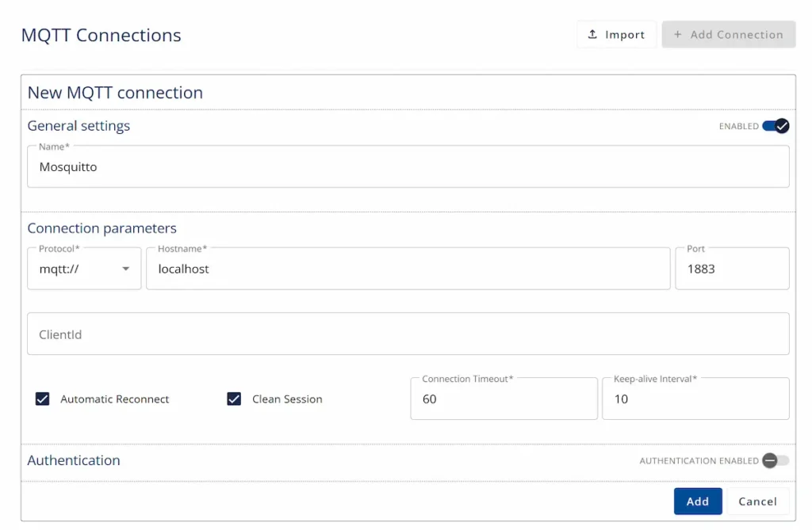This screenshot has height=530, width=812.
Task: Click the Import button
Action: (617, 34)
